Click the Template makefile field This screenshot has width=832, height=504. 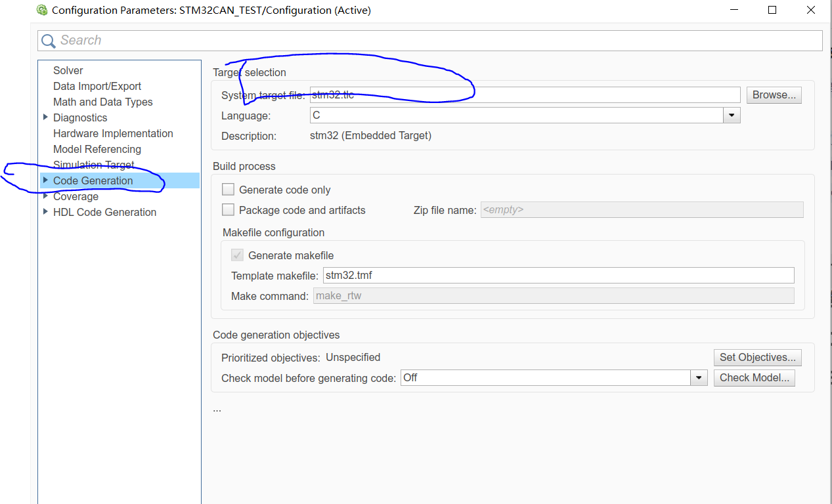558,275
